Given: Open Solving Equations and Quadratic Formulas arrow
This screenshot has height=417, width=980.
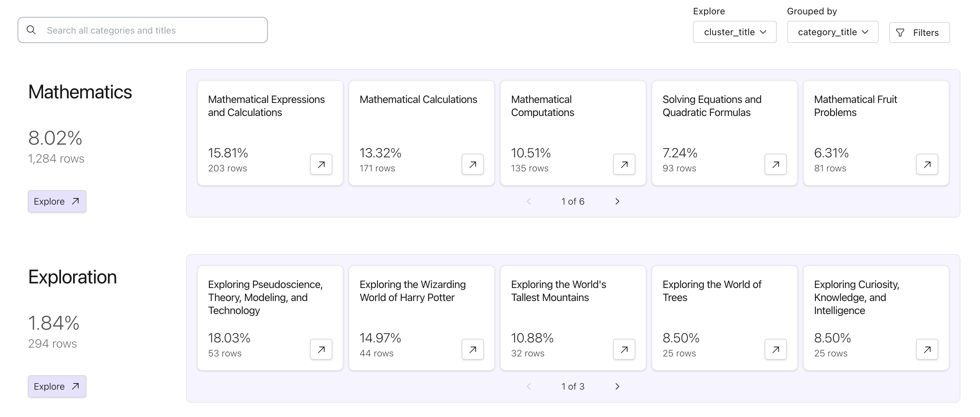Looking at the screenshot, I should 775,165.
